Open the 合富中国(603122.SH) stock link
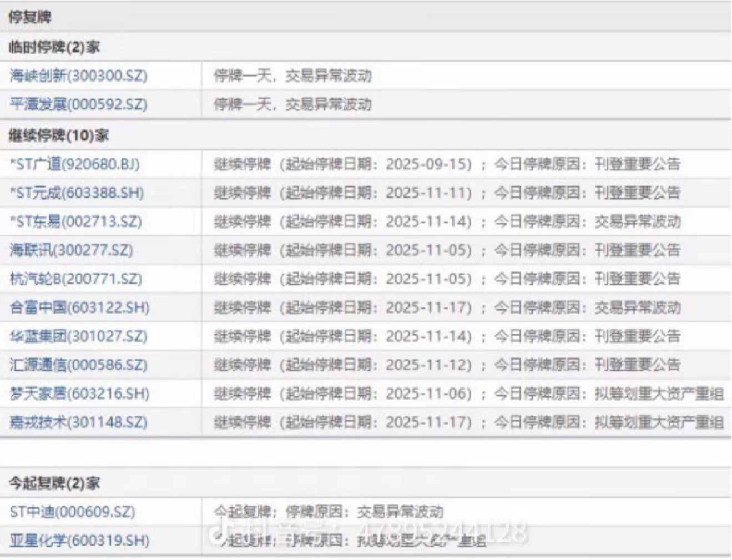Image resolution: width=732 pixels, height=560 pixels. click(79, 307)
